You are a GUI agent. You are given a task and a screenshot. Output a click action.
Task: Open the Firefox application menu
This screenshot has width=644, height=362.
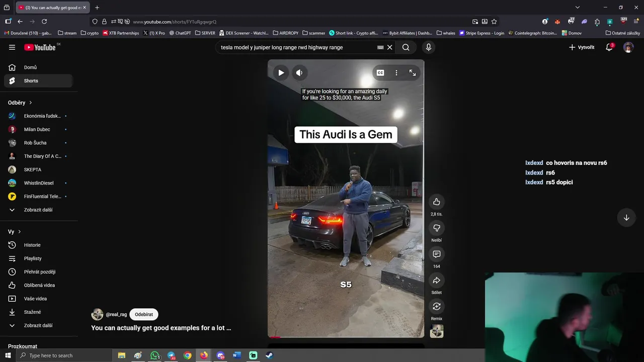(x=636, y=22)
